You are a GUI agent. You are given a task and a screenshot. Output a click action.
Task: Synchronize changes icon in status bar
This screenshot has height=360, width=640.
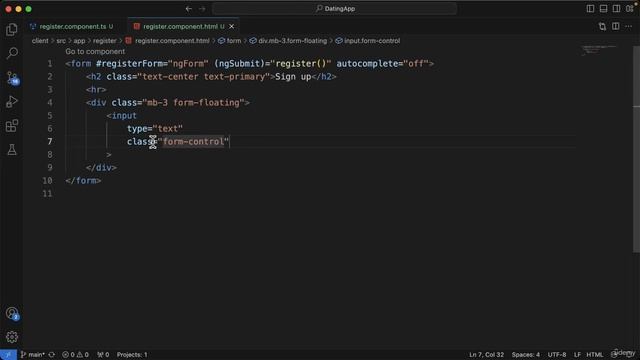click(x=52, y=355)
